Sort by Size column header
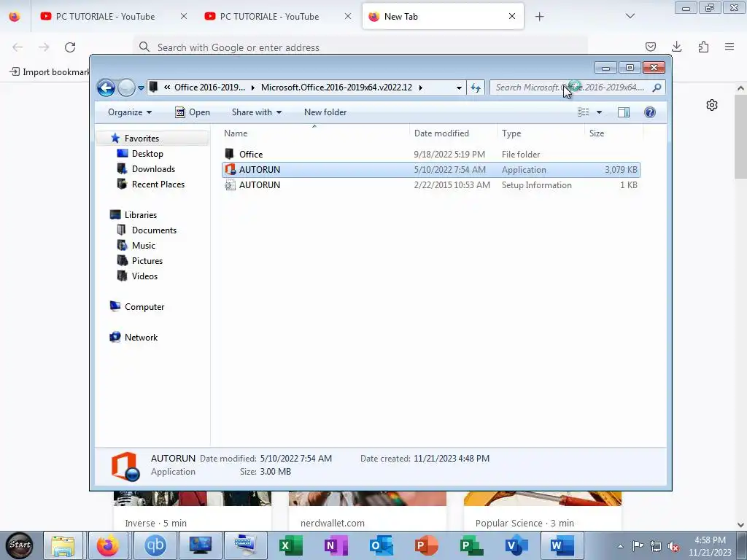The height and width of the screenshot is (560, 747). pyautogui.click(x=614, y=133)
